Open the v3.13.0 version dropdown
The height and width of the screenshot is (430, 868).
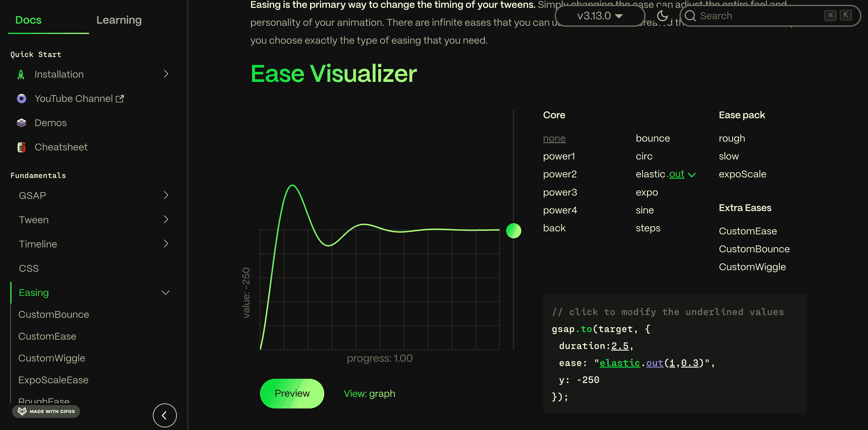pos(600,15)
